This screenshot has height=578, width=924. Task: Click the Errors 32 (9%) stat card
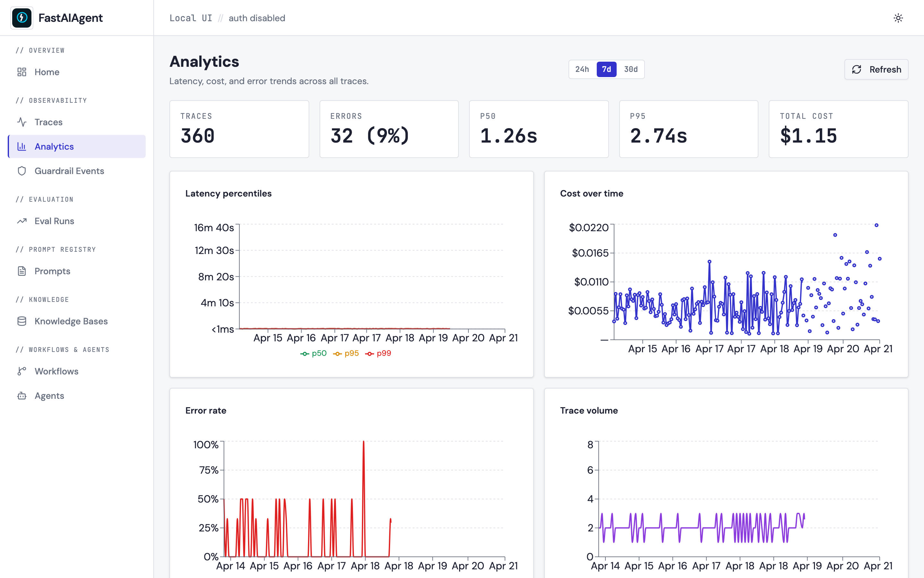389,129
